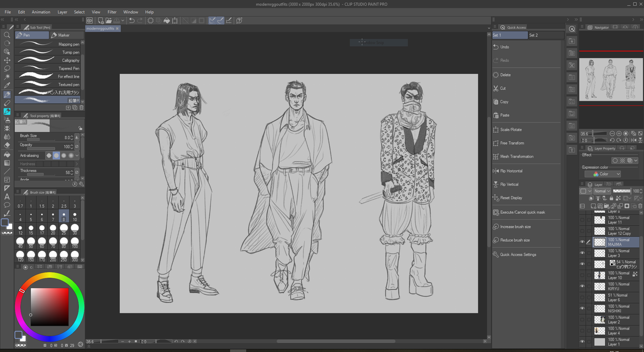Select the Text tool

(7, 197)
